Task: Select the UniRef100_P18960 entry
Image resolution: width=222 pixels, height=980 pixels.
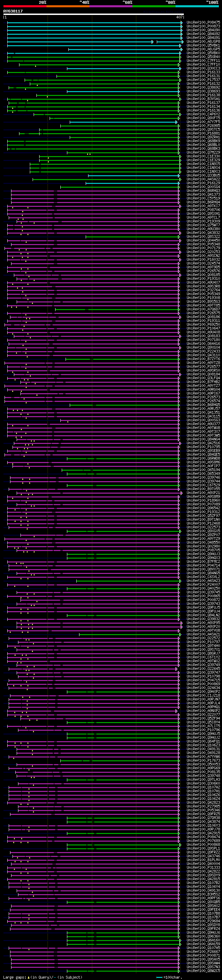Action: [x=203, y=501]
